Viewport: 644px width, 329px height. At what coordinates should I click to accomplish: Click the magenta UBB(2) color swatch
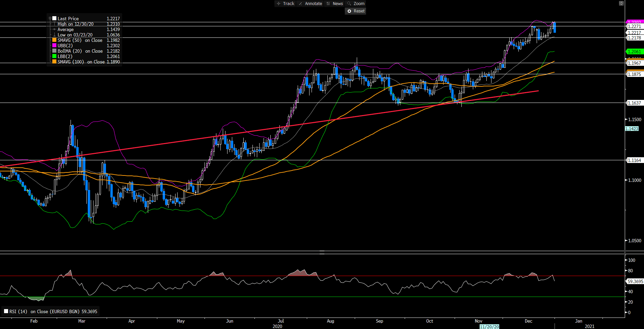point(54,46)
